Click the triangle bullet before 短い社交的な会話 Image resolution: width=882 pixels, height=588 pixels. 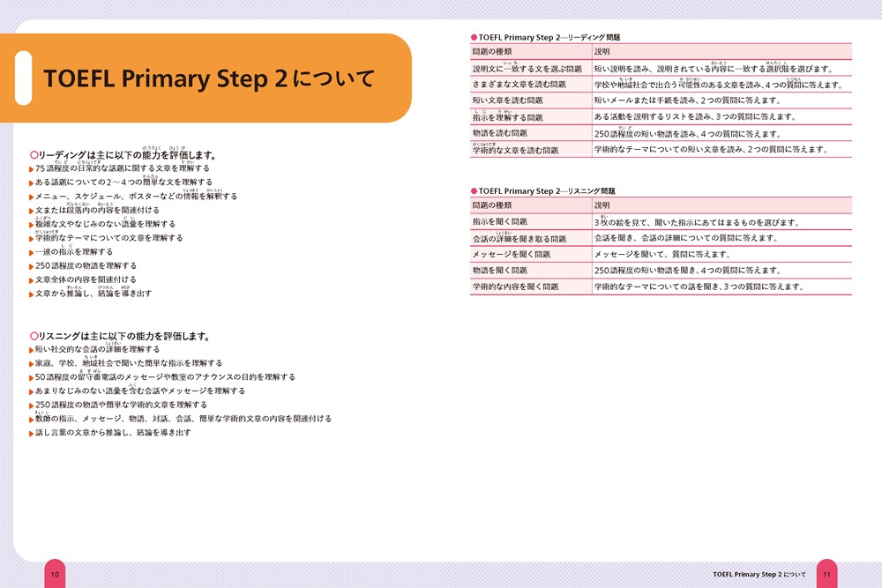pyautogui.click(x=31, y=350)
